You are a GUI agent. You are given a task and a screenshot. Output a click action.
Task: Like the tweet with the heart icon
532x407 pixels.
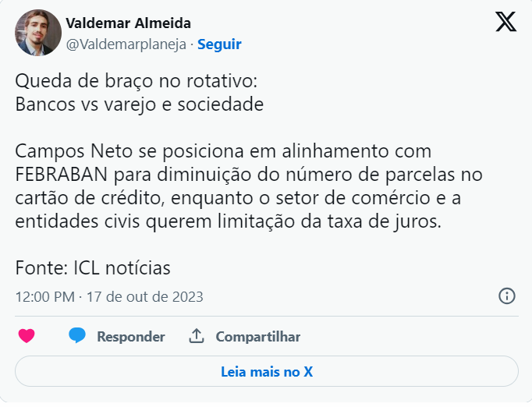click(27, 337)
